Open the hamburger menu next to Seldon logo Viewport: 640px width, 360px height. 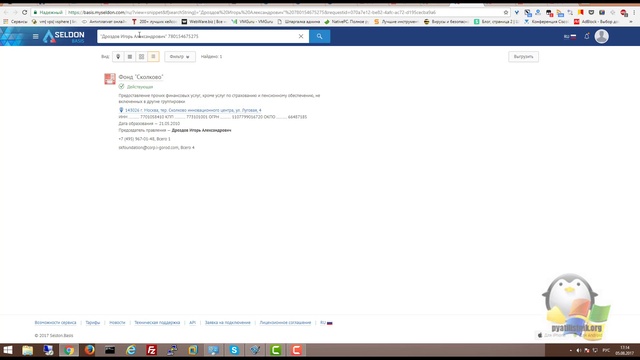tap(36, 36)
